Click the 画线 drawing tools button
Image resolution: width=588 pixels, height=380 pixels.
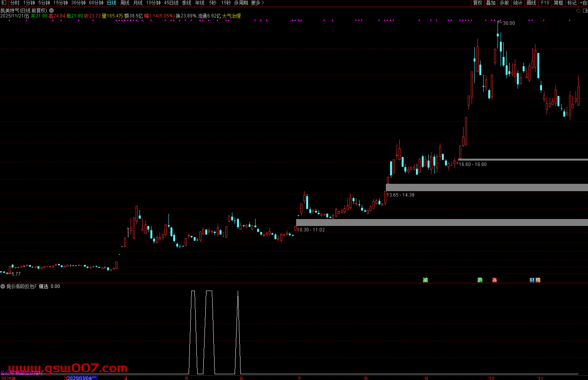532,3
